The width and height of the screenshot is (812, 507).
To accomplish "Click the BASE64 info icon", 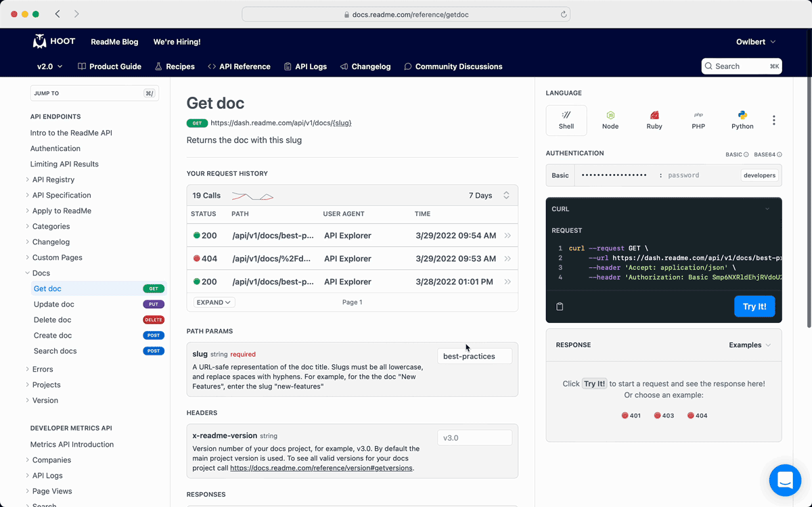I will pos(780,155).
